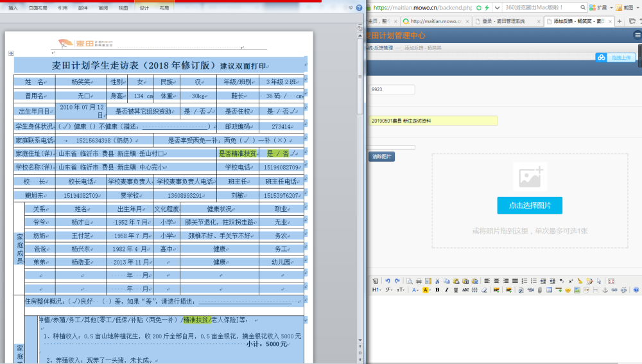Open the H1 heading dropdown
The width and height of the screenshot is (642, 364).
[x=376, y=290]
